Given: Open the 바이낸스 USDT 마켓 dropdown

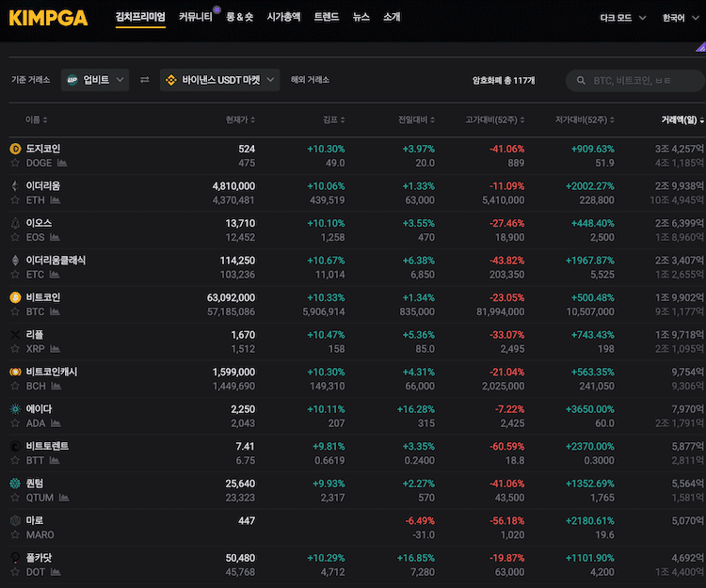Looking at the screenshot, I should [219, 80].
